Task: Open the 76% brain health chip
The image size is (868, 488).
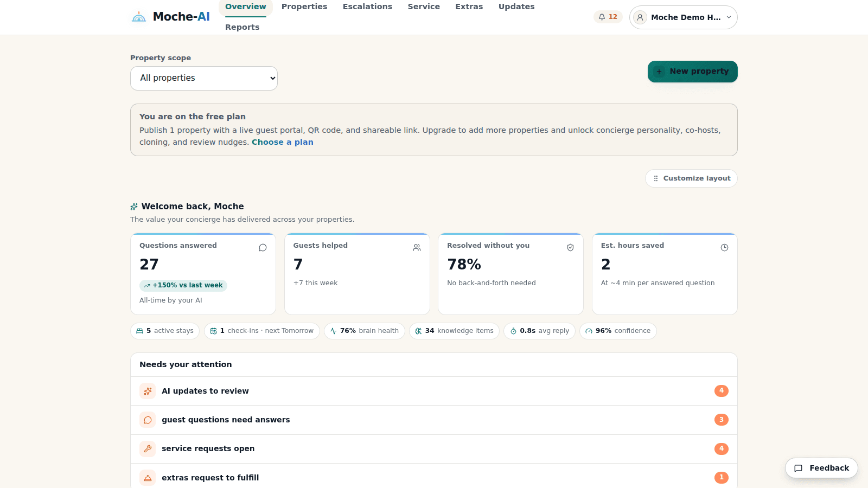Action: (x=365, y=331)
